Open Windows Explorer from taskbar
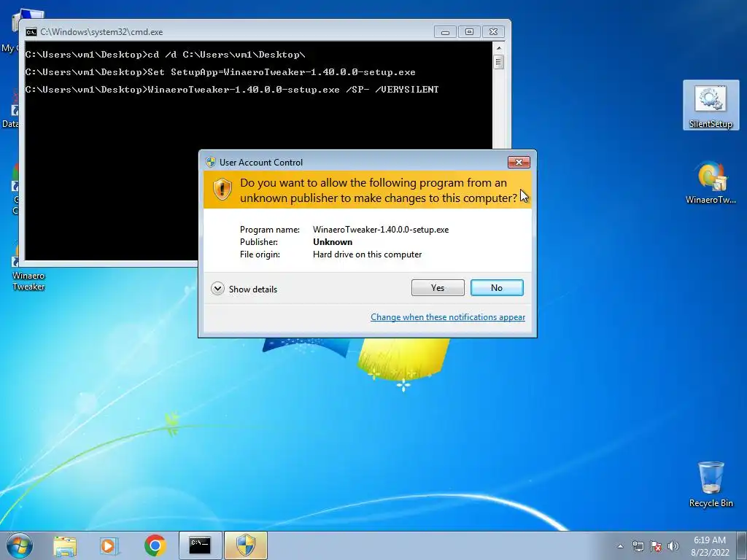This screenshot has width=747, height=560. pyautogui.click(x=65, y=545)
